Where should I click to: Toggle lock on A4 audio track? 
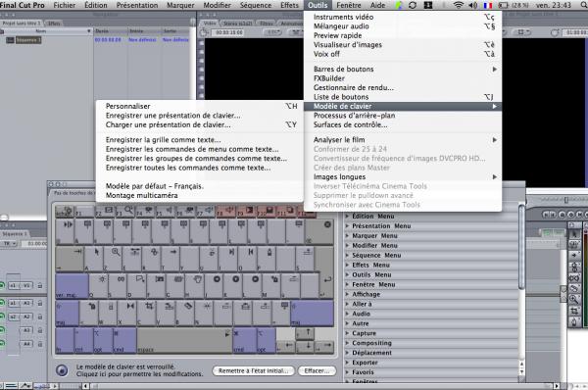tap(39, 344)
